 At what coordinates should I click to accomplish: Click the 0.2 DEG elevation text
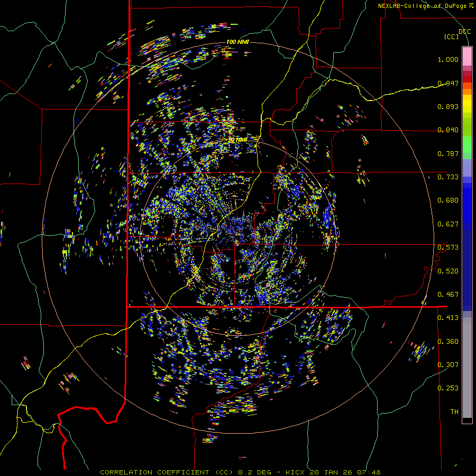pos(255,472)
